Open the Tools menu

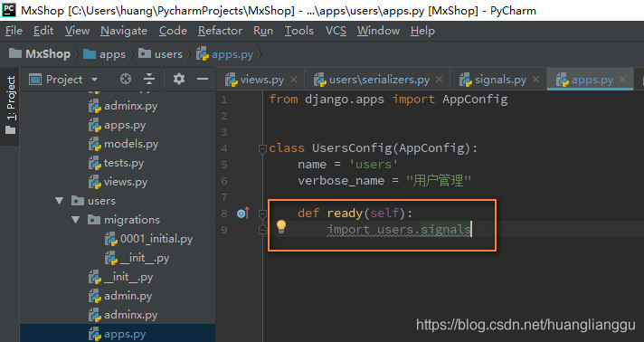299,31
